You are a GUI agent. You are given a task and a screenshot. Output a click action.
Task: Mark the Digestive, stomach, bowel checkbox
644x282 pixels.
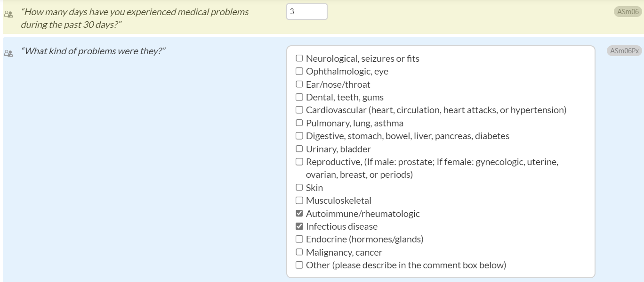[x=299, y=136]
